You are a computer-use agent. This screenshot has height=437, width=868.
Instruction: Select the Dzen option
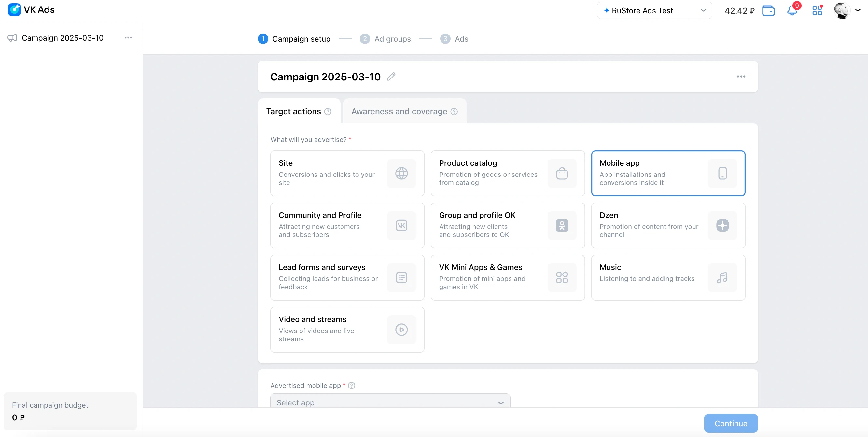[x=668, y=225]
